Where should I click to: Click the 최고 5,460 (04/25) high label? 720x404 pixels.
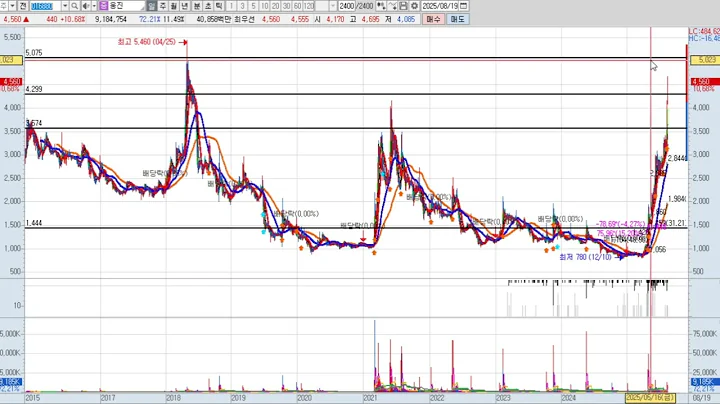point(146,42)
